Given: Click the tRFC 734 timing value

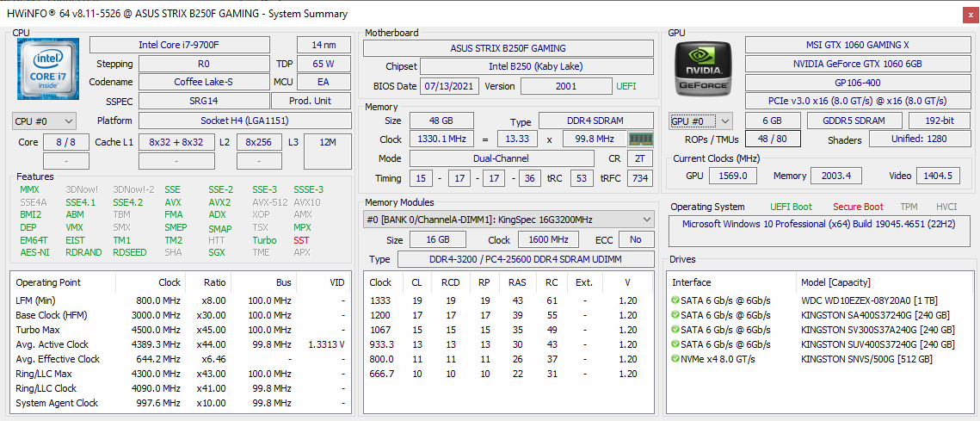Looking at the screenshot, I should [x=640, y=178].
